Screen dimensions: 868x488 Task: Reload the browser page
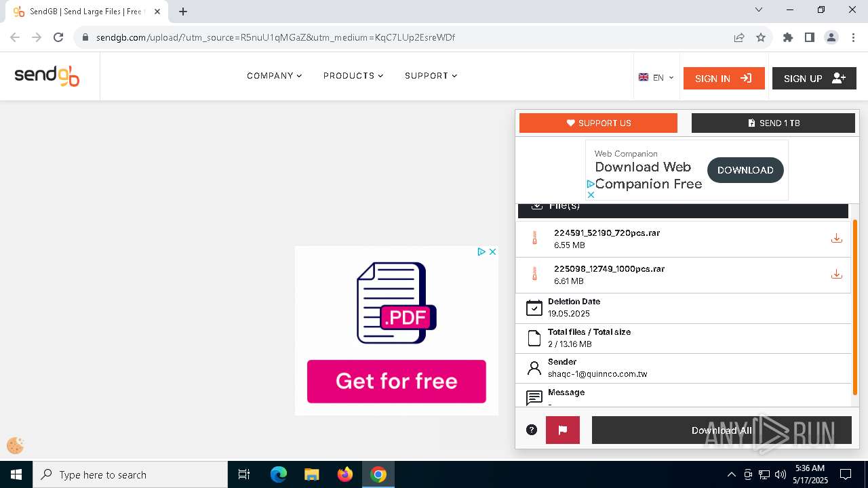(58, 37)
